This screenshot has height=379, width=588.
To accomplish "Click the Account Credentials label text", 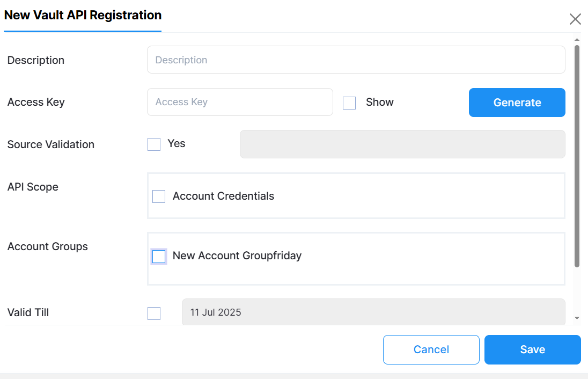I will tap(223, 196).
